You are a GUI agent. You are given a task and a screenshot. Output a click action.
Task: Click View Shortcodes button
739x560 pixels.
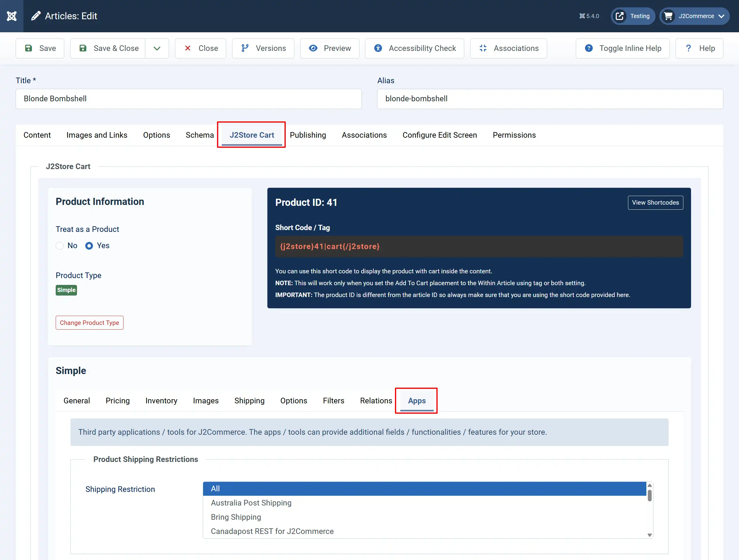pos(655,203)
